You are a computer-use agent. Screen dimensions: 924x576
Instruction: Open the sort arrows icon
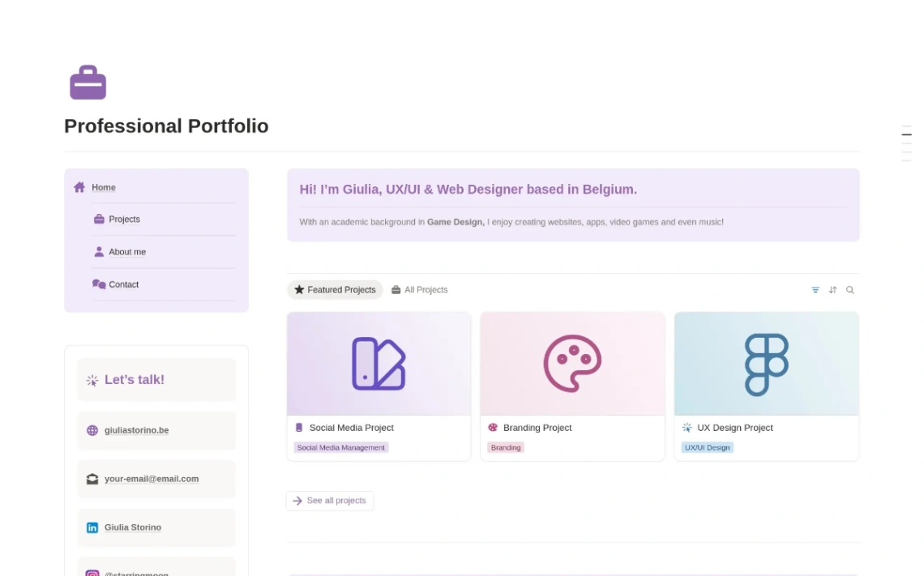(x=832, y=290)
